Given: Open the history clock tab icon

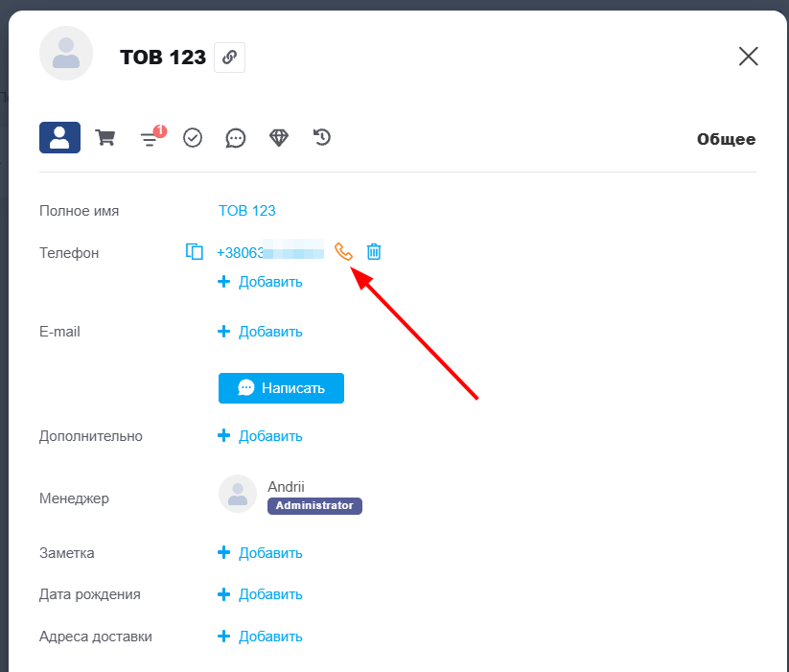Looking at the screenshot, I should pos(322,138).
